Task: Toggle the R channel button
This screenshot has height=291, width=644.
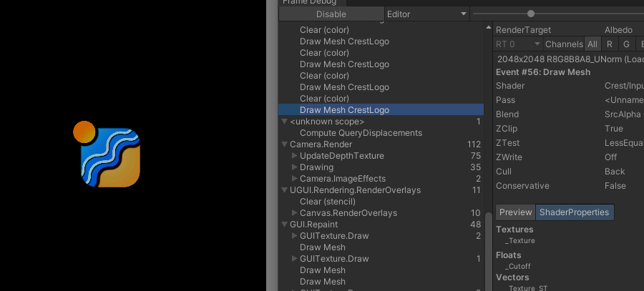Action: (x=610, y=44)
